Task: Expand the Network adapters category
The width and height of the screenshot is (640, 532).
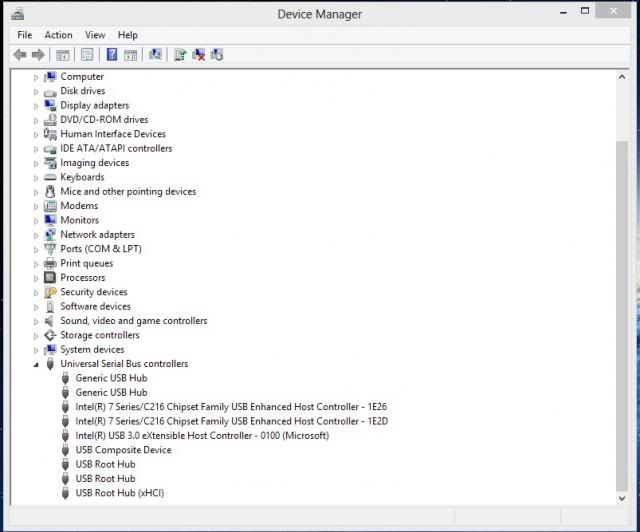Action: click(37, 235)
